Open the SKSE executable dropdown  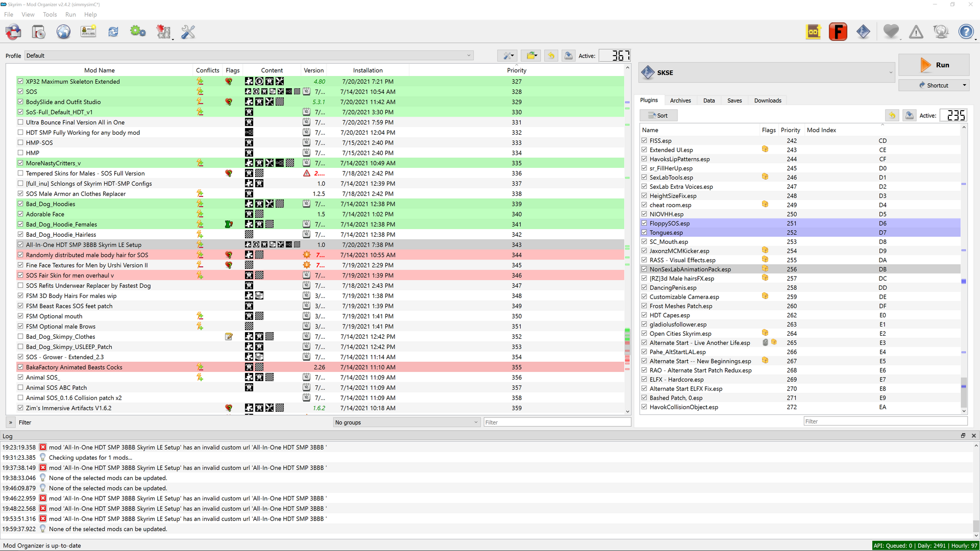(767, 72)
